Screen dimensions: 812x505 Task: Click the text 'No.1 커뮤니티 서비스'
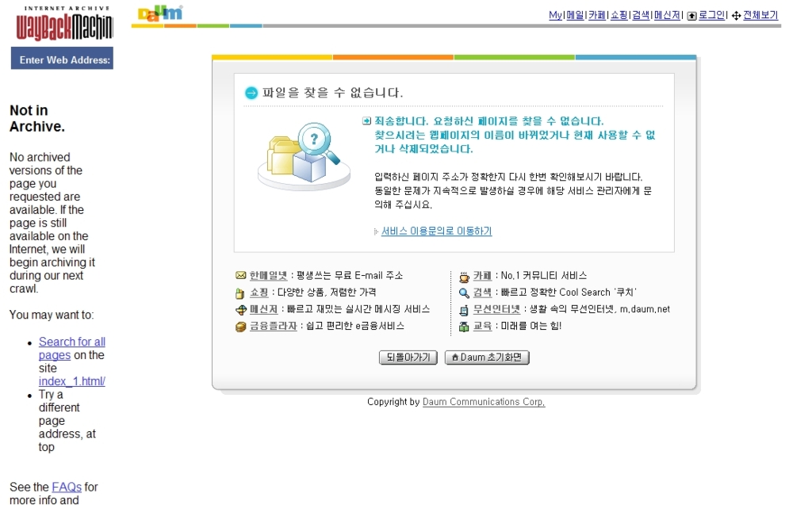pos(544,276)
